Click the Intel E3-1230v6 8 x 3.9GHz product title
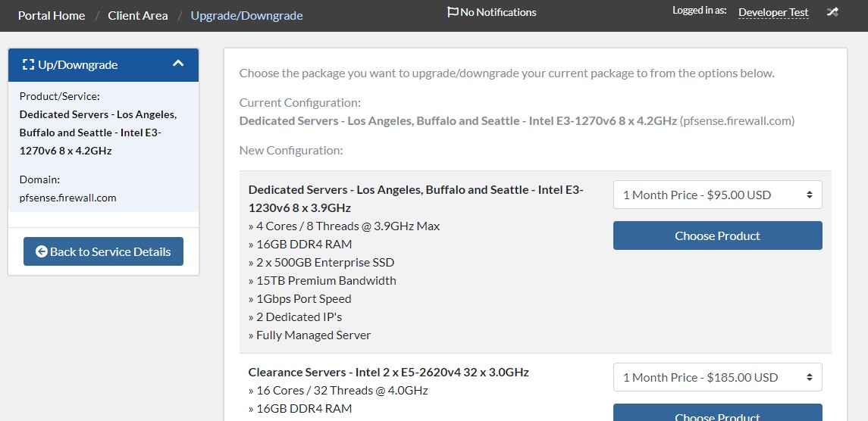The width and height of the screenshot is (868, 421). 415,198
